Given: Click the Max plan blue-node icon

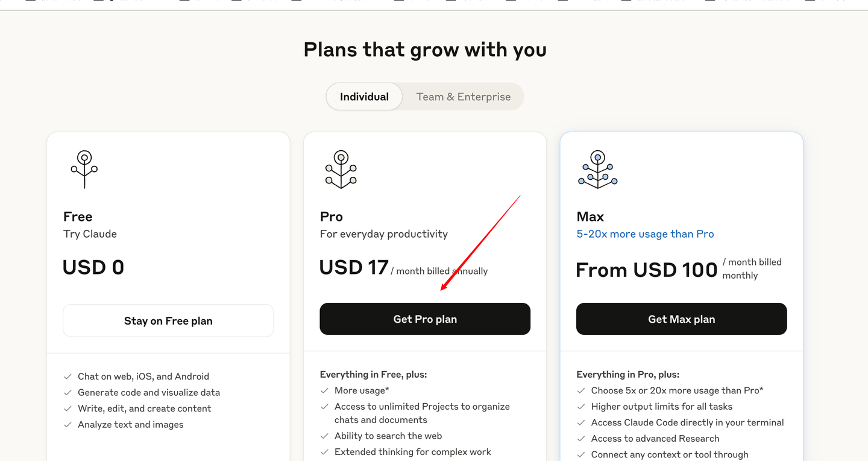Looking at the screenshot, I should [597, 169].
